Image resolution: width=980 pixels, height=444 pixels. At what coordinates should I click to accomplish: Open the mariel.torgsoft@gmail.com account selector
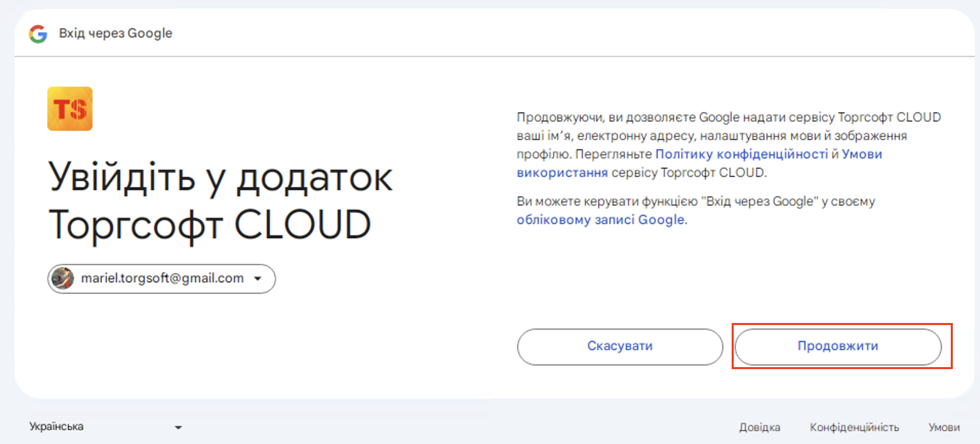coord(162,279)
